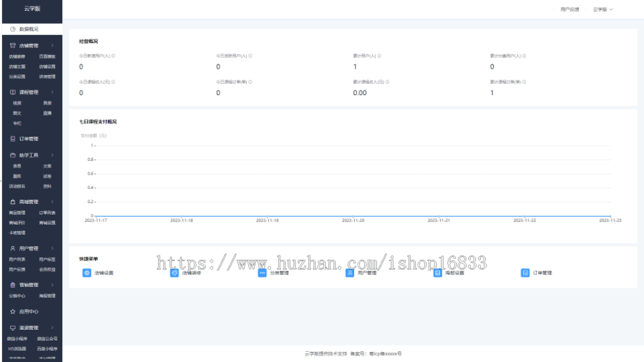Open 店铺装修 in the sidebar
Screen dimensions: 644x362
click(x=17, y=57)
